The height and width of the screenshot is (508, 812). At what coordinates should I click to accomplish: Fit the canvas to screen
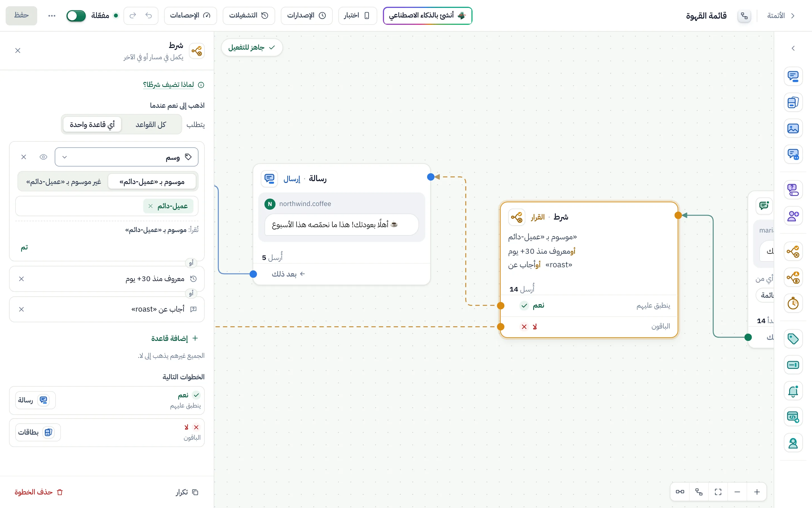pos(718,492)
